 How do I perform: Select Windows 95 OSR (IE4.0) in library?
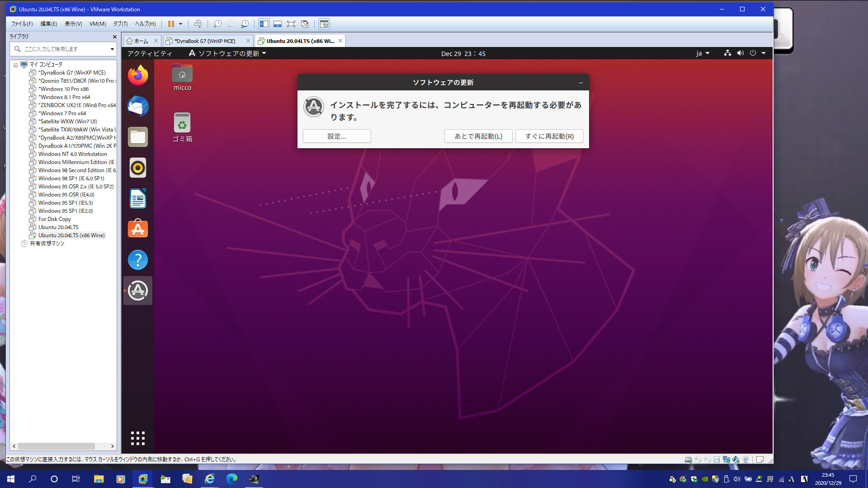pyautogui.click(x=66, y=195)
